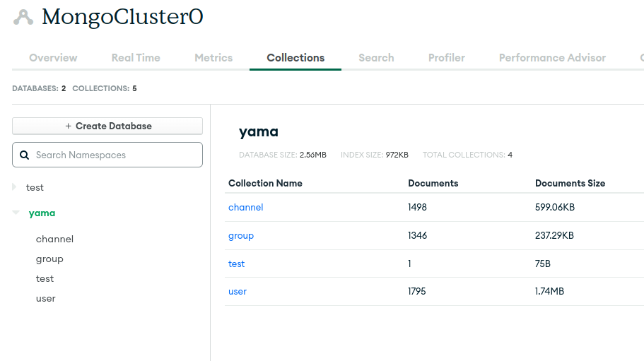Open the group collection link in the table

[x=241, y=235]
